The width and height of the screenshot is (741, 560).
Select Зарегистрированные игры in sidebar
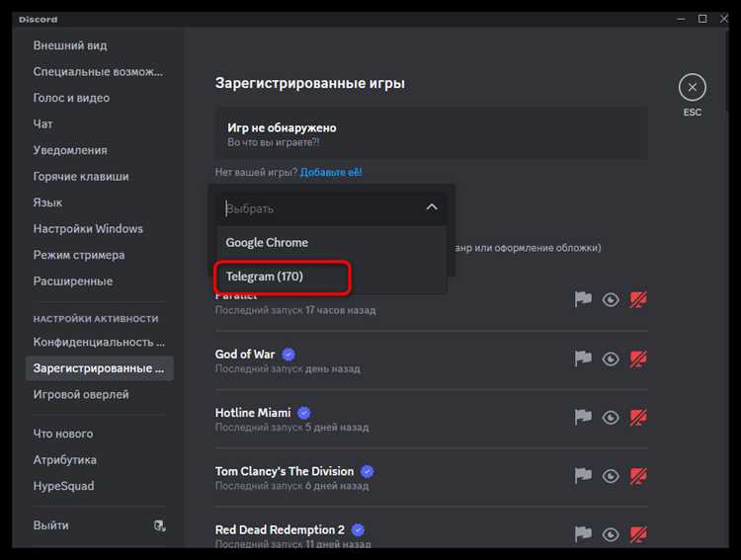point(99,368)
